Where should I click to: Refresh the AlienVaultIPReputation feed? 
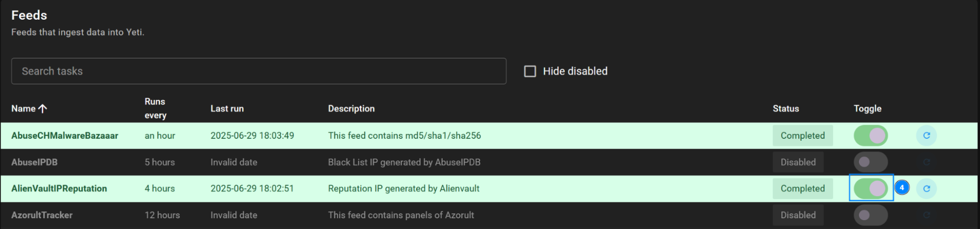coord(926,188)
